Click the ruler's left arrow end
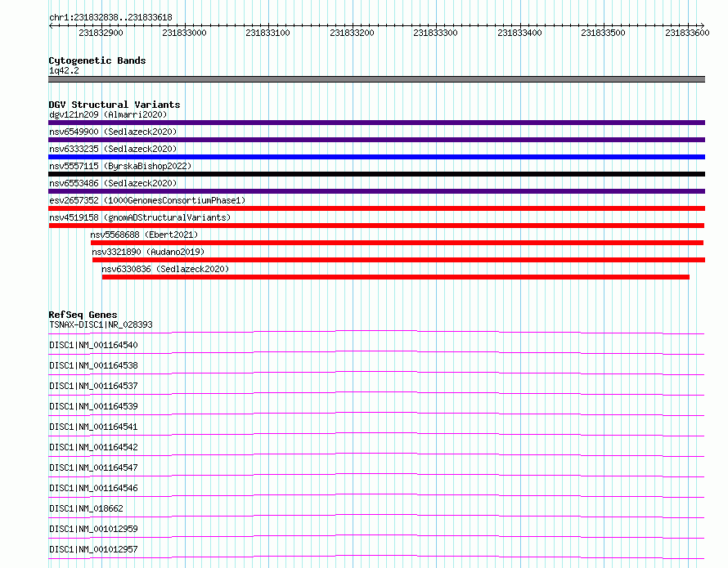 click(51, 26)
